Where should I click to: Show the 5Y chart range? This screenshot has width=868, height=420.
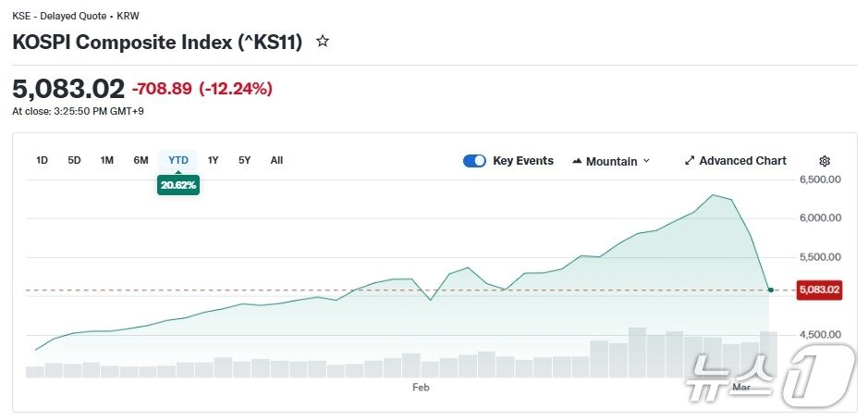click(x=244, y=160)
